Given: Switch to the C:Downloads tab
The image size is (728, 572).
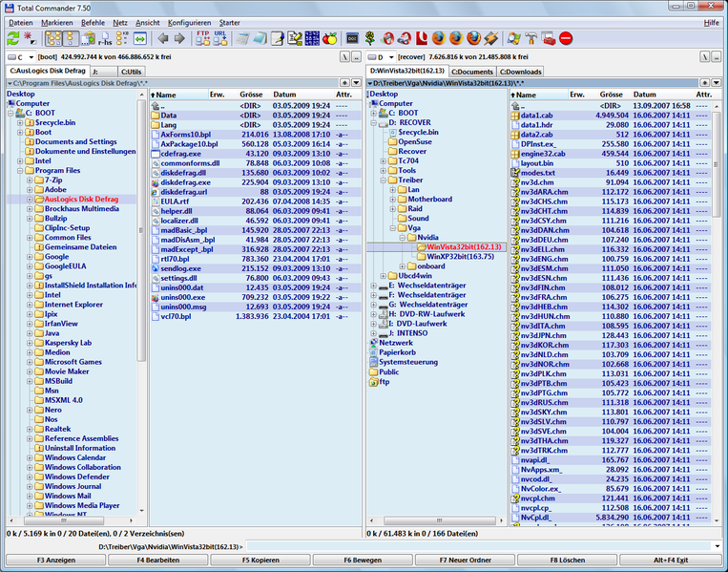Looking at the screenshot, I should coord(520,72).
